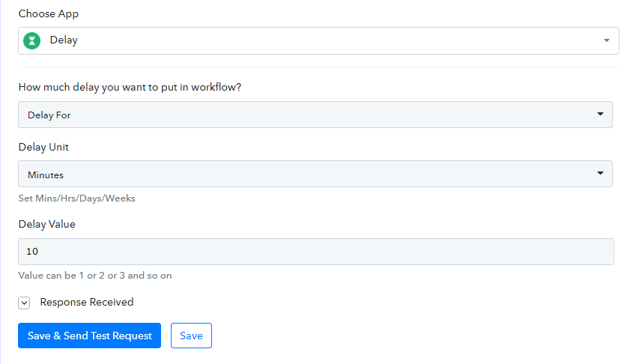Click the Delay For selection text
The width and height of the screenshot is (636, 364).
tap(49, 115)
